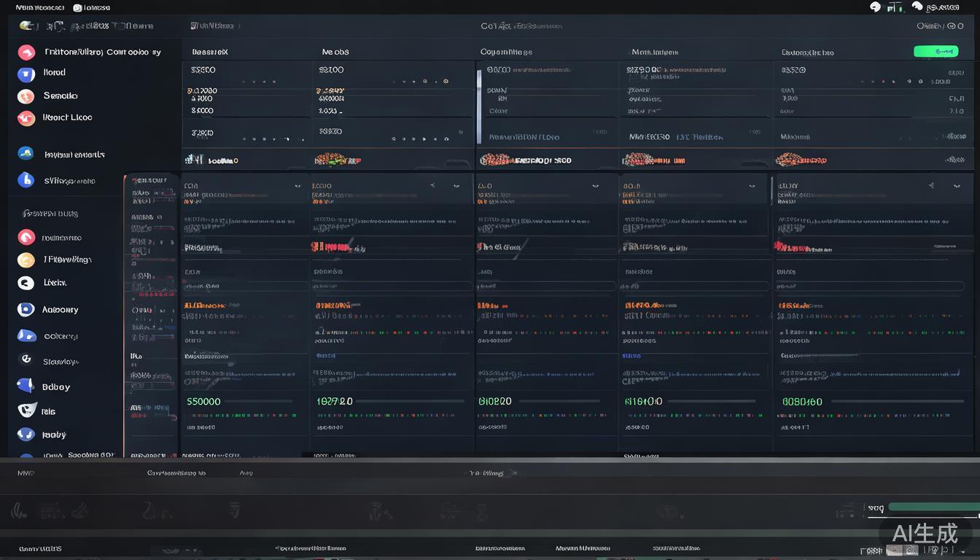Open the blue Aoboory sidebar icon

coord(26,310)
